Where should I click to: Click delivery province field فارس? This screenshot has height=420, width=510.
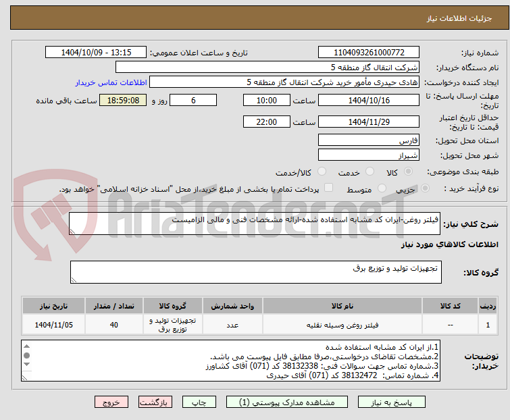369,140
